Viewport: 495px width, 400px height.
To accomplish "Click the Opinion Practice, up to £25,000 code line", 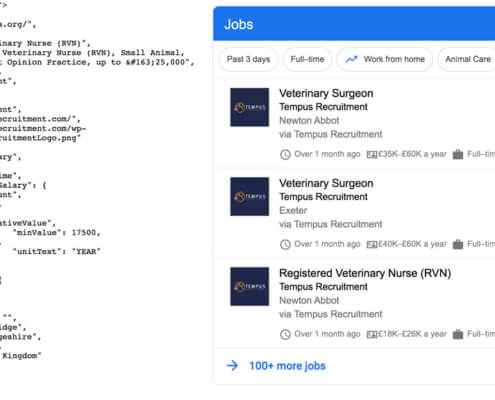I will (x=97, y=62).
